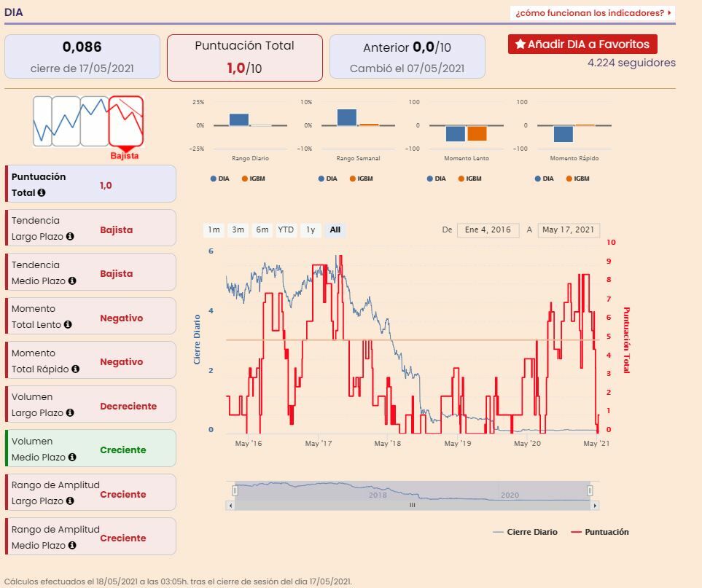This screenshot has width=702, height=588.
Task: Click info icon for Rango de Amplitud Largo Plazo
Action: tap(70, 501)
